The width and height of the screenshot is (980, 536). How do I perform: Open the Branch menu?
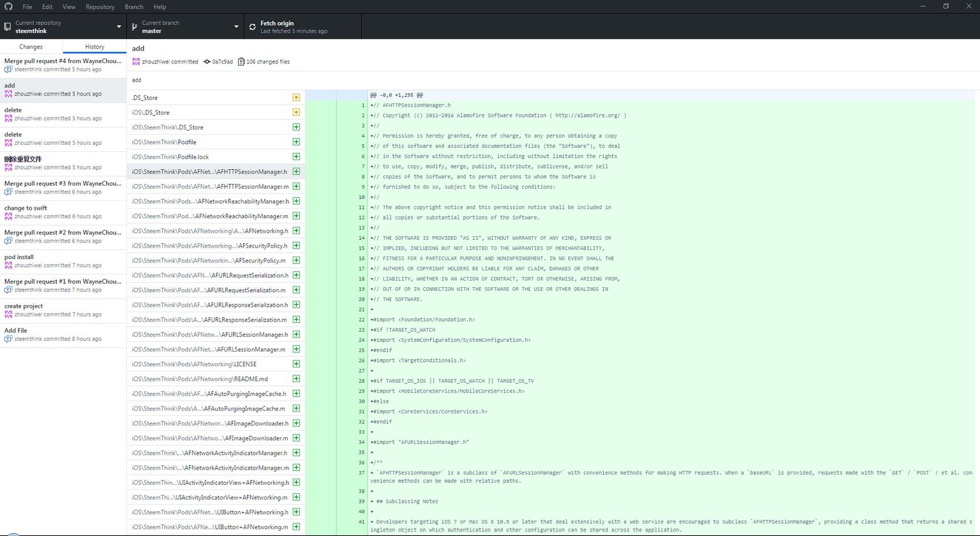pyautogui.click(x=134, y=7)
